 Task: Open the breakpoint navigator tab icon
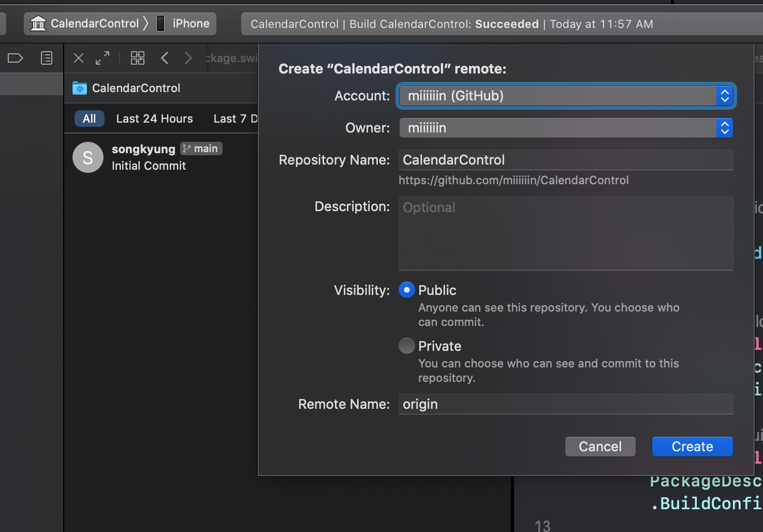pyautogui.click(x=15, y=58)
